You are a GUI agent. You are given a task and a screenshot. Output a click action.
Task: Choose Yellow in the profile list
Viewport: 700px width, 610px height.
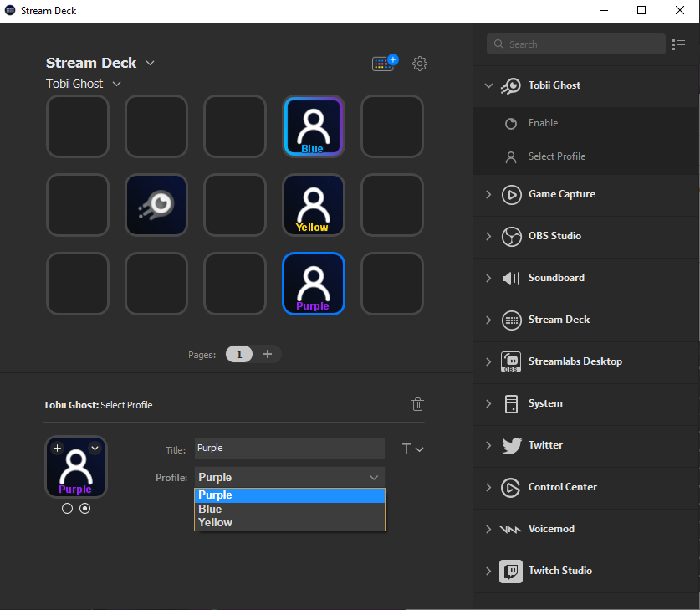coord(289,522)
